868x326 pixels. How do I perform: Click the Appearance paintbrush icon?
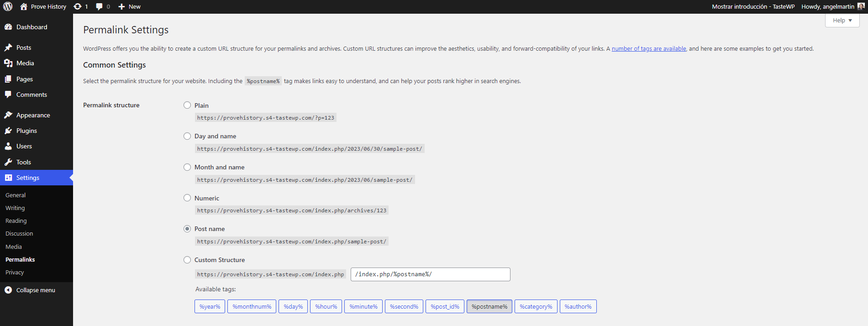point(8,115)
